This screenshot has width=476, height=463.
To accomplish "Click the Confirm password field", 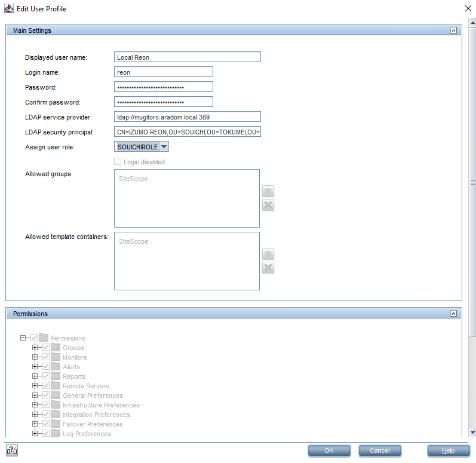I will pyautogui.click(x=164, y=102).
